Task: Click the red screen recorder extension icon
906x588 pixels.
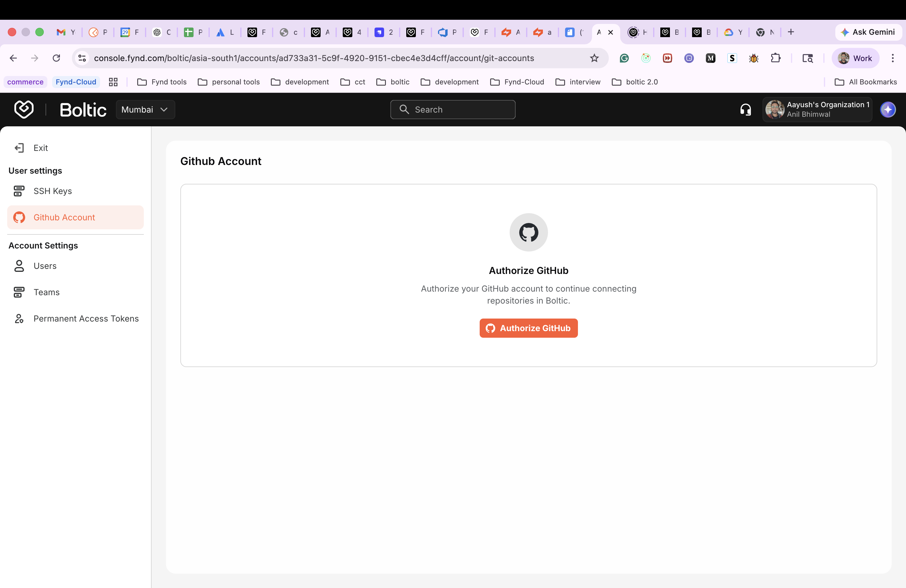Action: [x=667, y=58]
